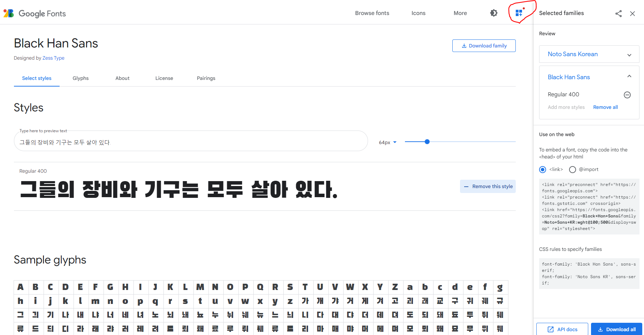
Task: Click the 'Q' sample glyph
Action: coord(260,287)
